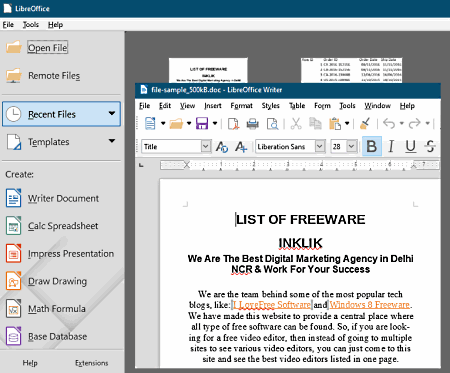This screenshot has width=450, height=373.
Task: Click the Undo arrow icon
Action: pos(389,124)
